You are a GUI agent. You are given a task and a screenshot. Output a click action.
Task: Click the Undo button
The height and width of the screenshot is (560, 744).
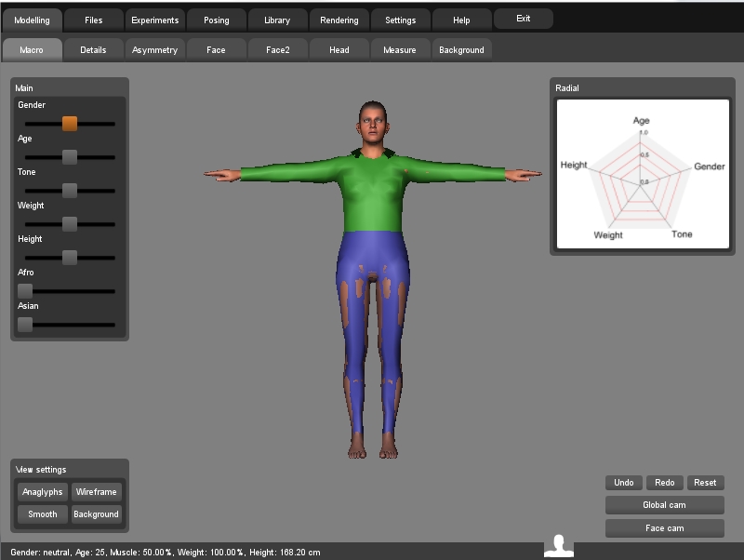click(623, 483)
